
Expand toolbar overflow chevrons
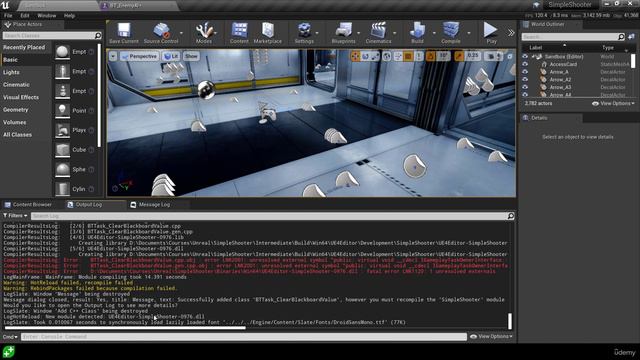pos(511,33)
